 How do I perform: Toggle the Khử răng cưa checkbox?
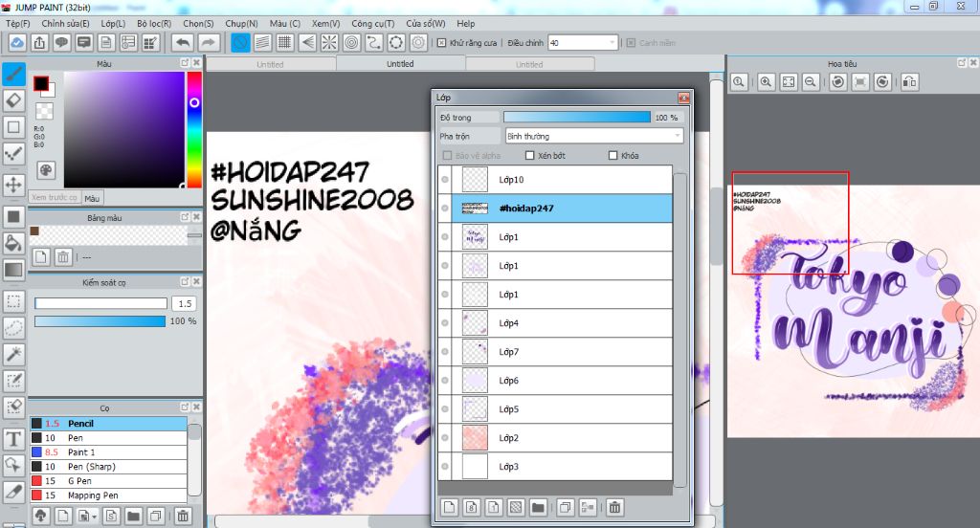point(442,43)
